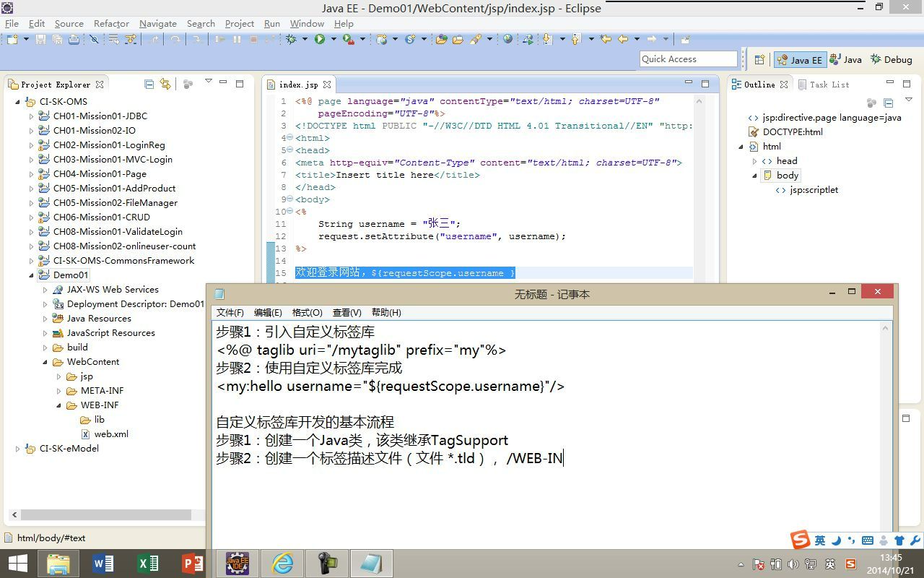The image size is (924, 578).
Task: Click the New file wizard icon
Action: tap(12, 39)
